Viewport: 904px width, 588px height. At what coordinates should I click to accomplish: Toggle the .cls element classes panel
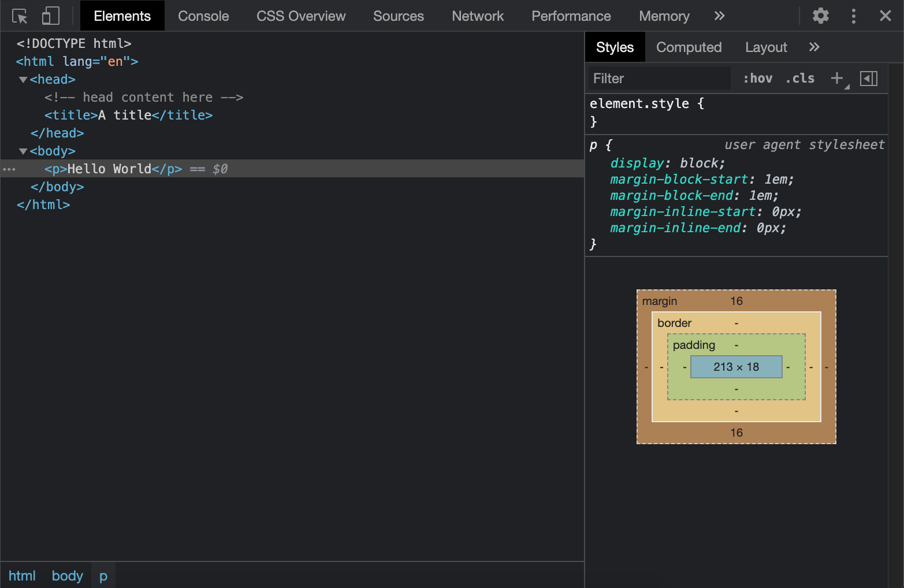pos(800,79)
